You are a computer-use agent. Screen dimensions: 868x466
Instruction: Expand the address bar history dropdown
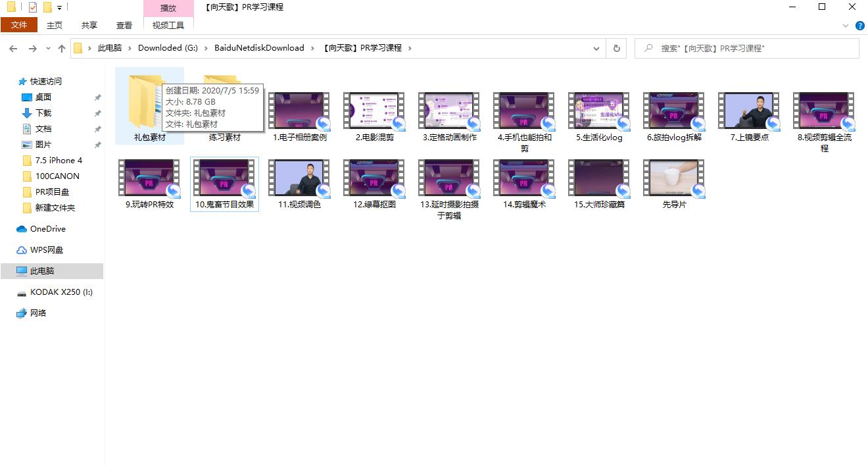click(596, 48)
